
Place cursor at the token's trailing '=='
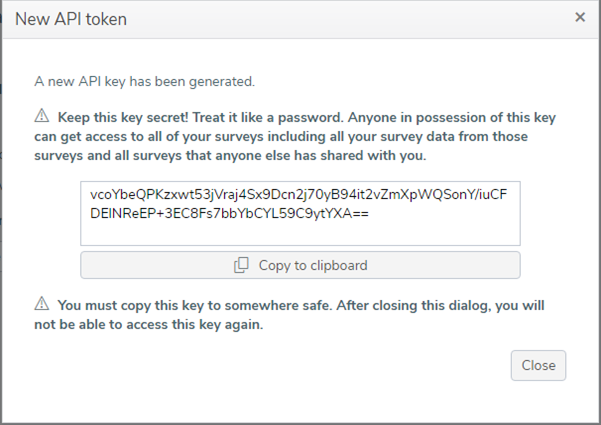[360, 213]
